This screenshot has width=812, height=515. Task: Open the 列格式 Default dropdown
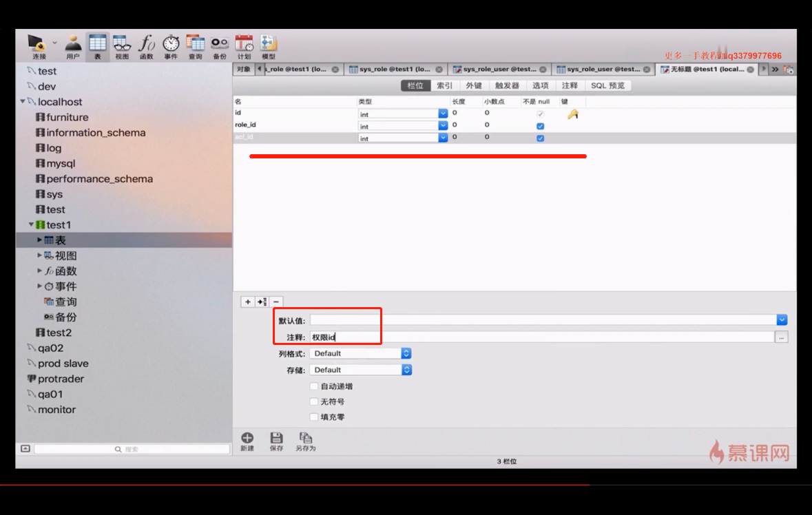[x=361, y=353]
